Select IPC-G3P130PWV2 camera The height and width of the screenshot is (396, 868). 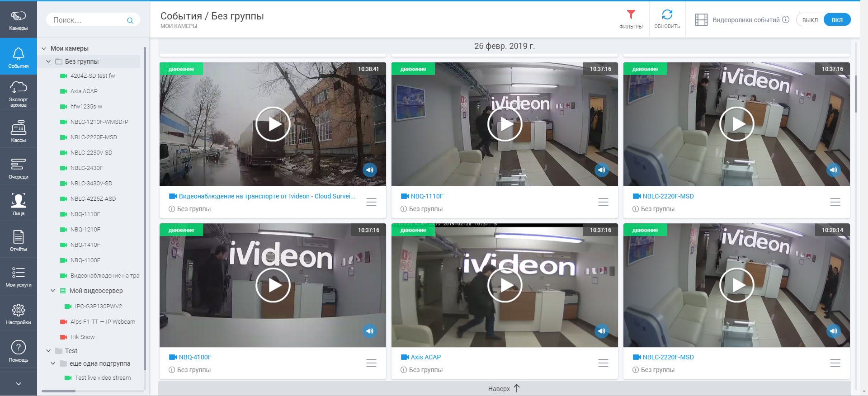click(99, 306)
